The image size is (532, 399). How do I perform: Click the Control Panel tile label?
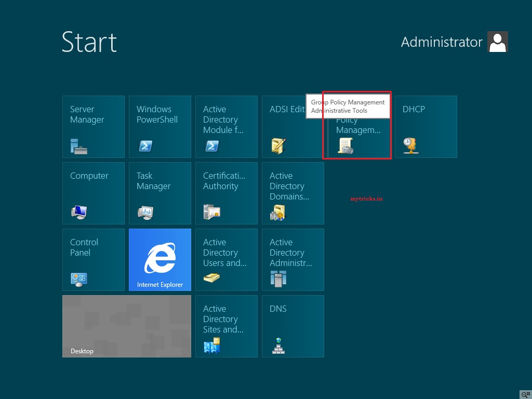(x=84, y=247)
